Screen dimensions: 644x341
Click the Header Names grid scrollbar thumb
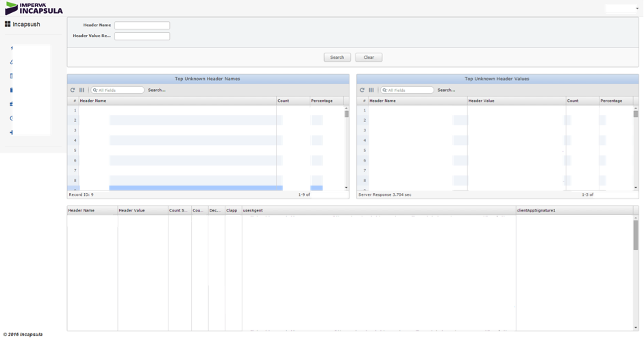tap(347, 114)
